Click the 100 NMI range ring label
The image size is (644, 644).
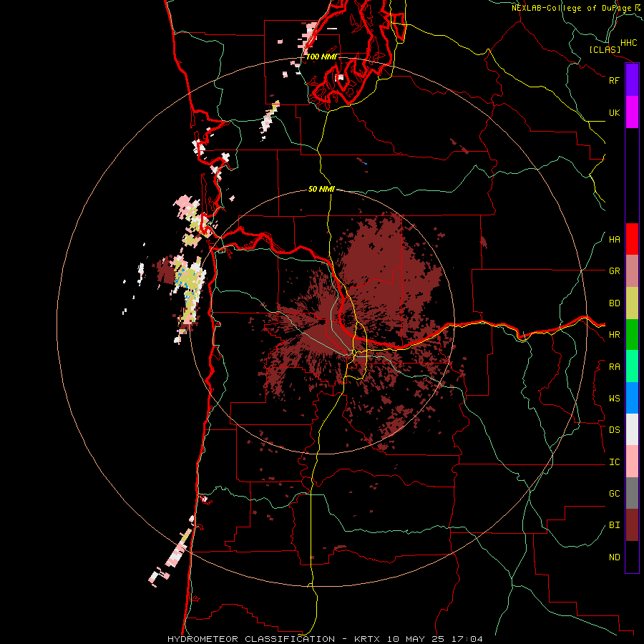pyautogui.click(x=321, y=57)
